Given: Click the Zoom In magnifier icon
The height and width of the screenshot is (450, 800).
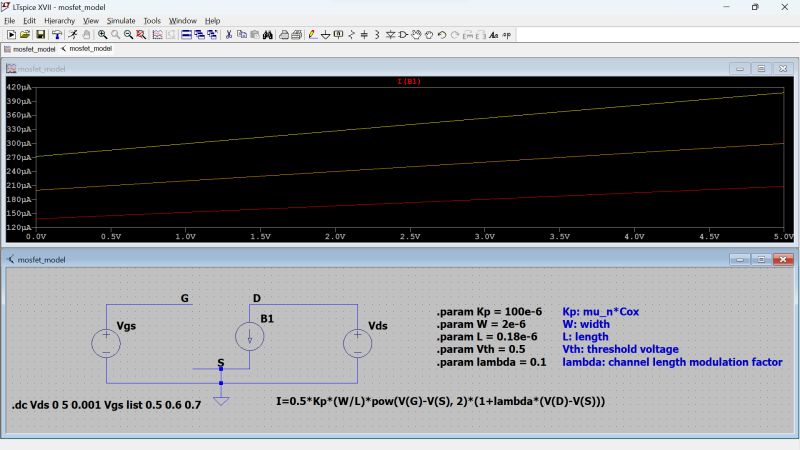Looking at the screenshot, I should click(103, 35).
